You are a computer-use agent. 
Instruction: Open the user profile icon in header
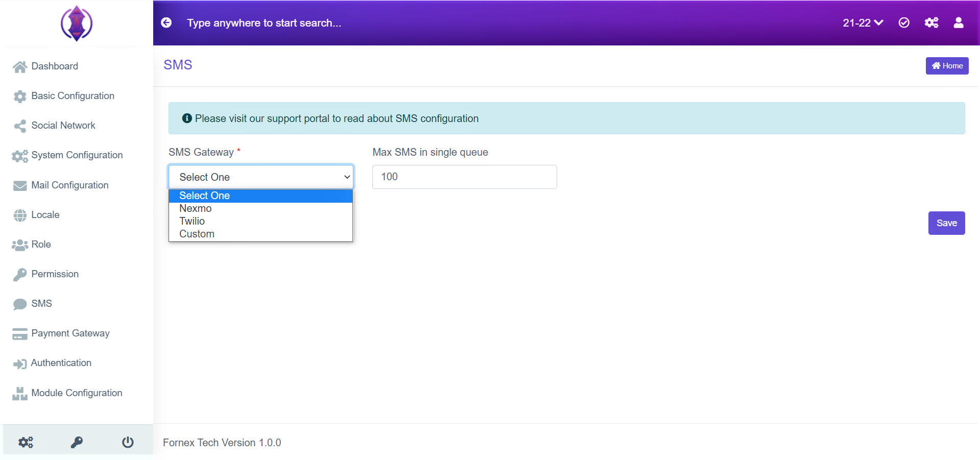coord(959,23)
